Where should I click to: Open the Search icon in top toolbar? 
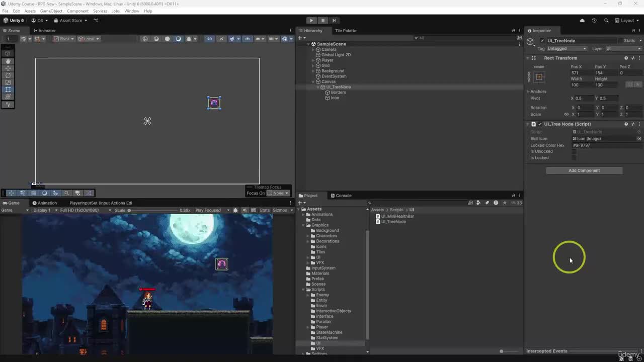click(606, 21)
